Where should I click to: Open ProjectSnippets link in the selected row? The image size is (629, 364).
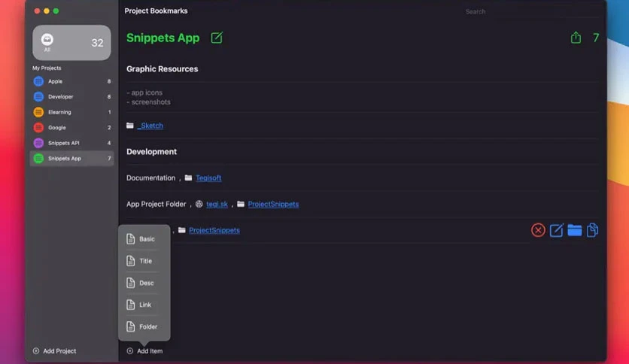(214, 230)
